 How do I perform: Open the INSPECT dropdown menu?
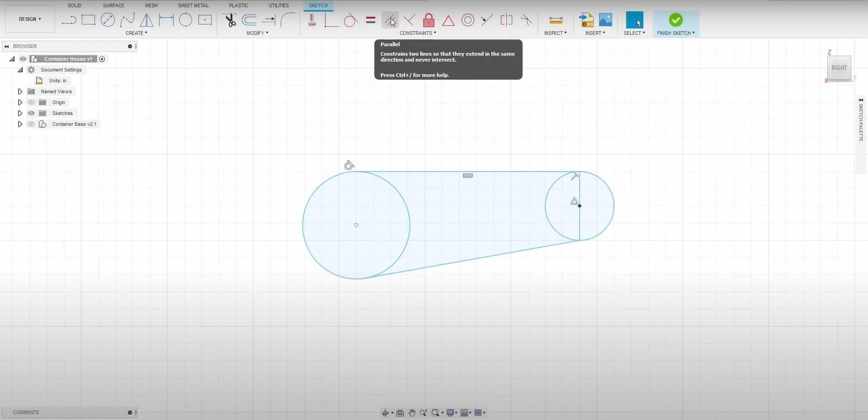[556, 33]
